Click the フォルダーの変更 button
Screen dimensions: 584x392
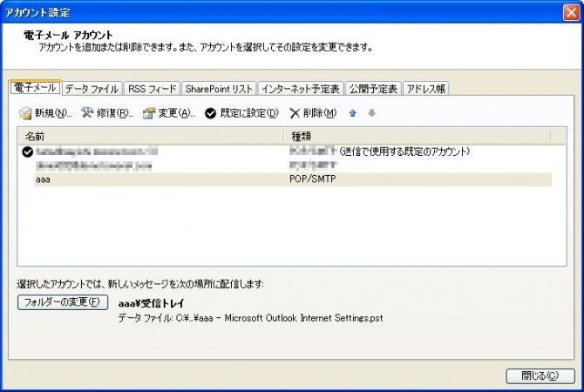[62, 303]
